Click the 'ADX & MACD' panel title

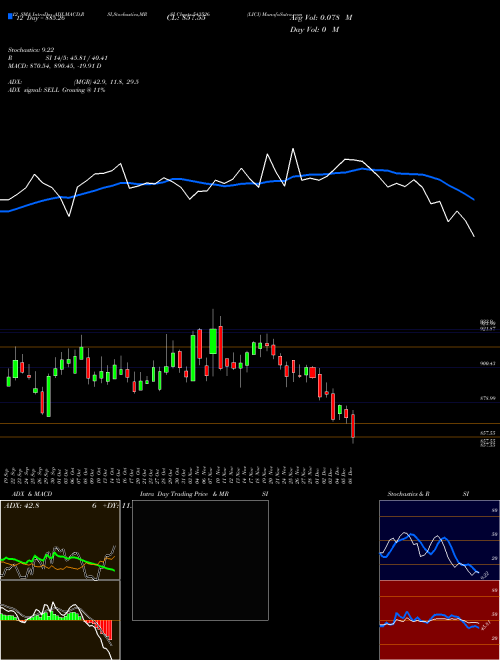pos(32,494)
